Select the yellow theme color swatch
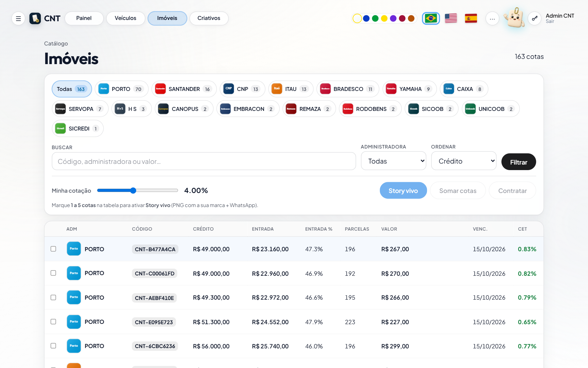This screenshot has height=368, width=588. [384, 18]
